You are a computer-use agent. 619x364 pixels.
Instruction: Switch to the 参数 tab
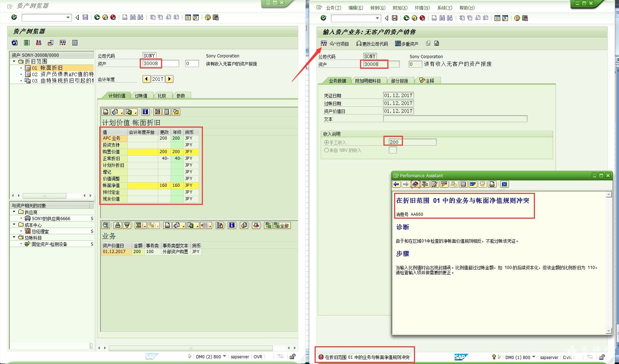pyautogui.click(x=181, y=96)
